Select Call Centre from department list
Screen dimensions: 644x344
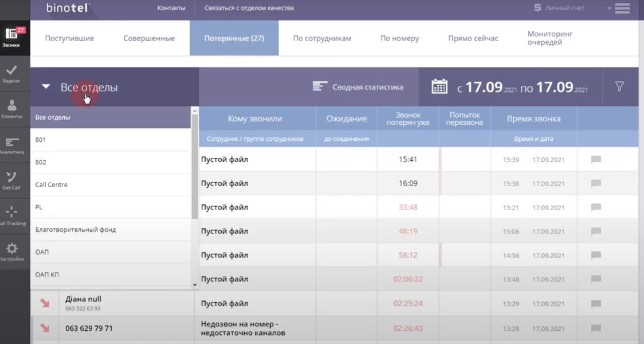pyautogui.click(x=52, y=185)
